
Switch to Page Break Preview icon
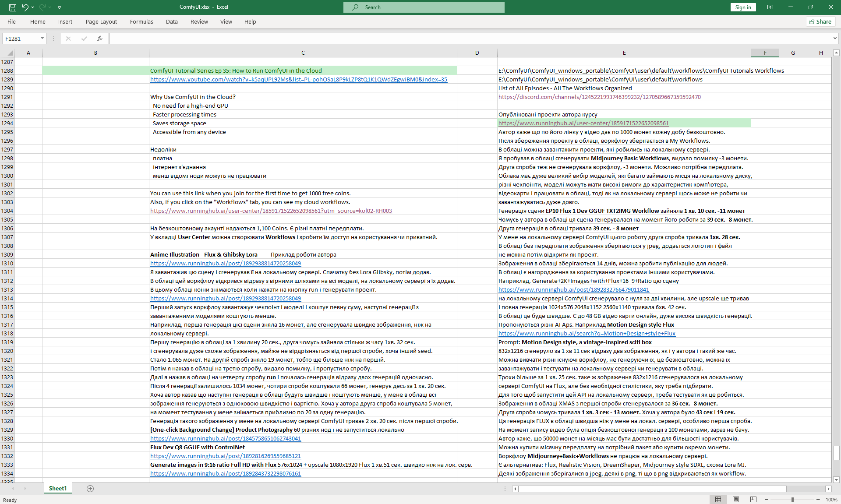coord(753,500)
